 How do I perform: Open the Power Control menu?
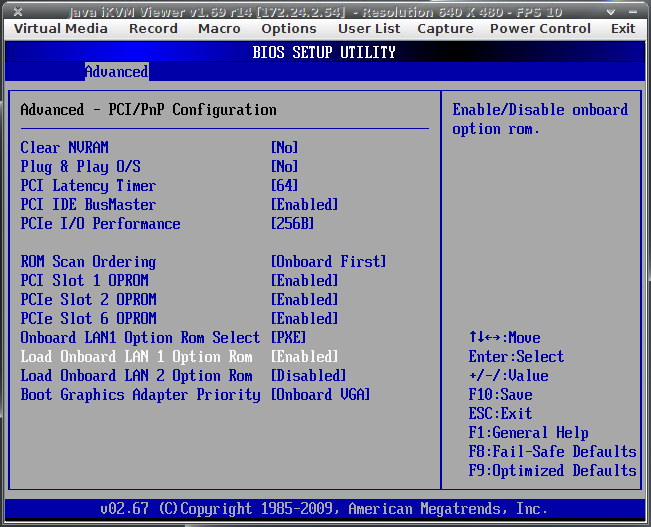[540, 29]
